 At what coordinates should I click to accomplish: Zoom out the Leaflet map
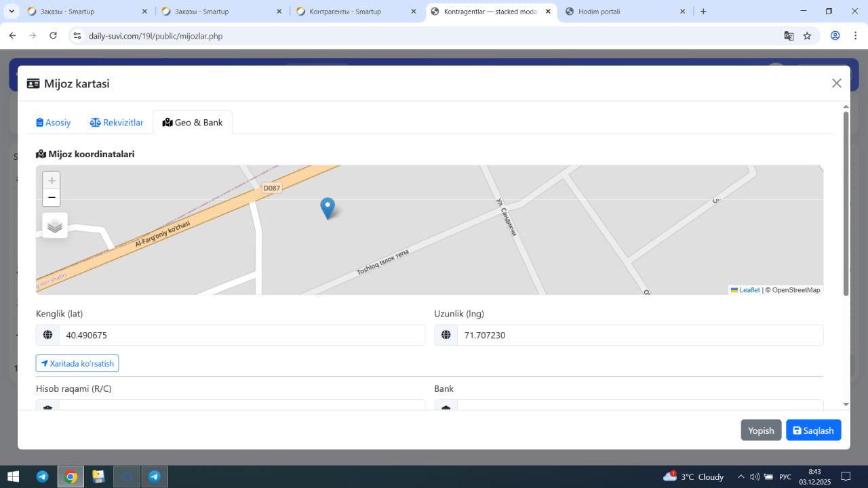(52, 197)
